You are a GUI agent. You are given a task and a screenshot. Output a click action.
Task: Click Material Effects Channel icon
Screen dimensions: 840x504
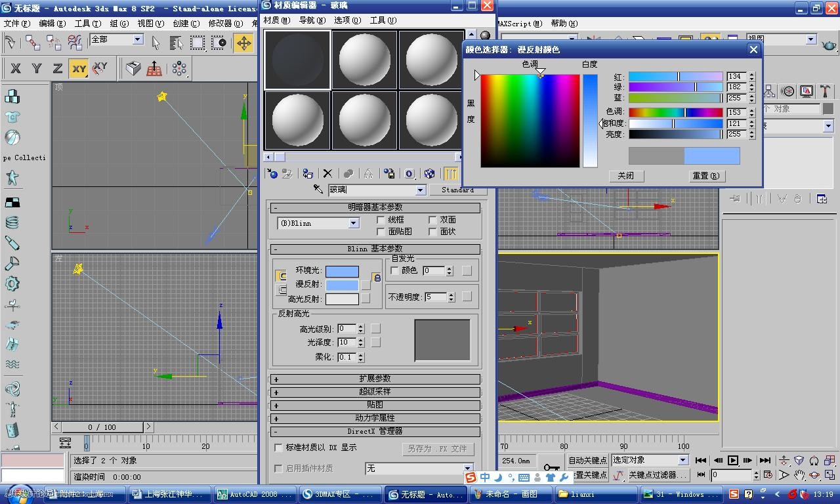409,173
